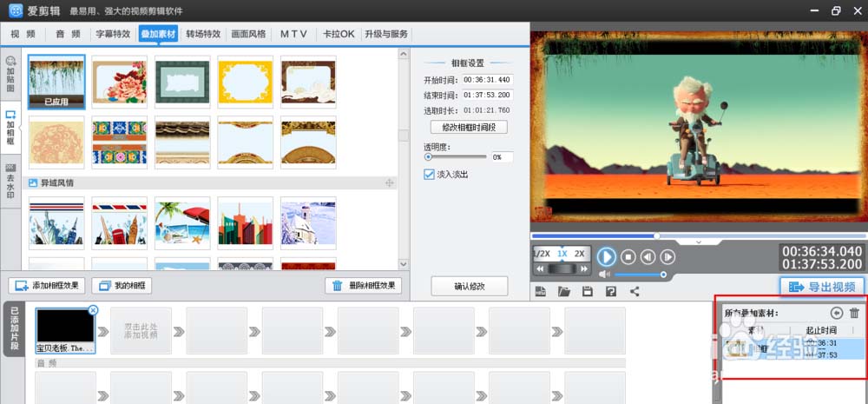The width and height of the screenshot is (868, 404).
Task: Choose the Statue of Liberty frame
Action: [56, 223]
